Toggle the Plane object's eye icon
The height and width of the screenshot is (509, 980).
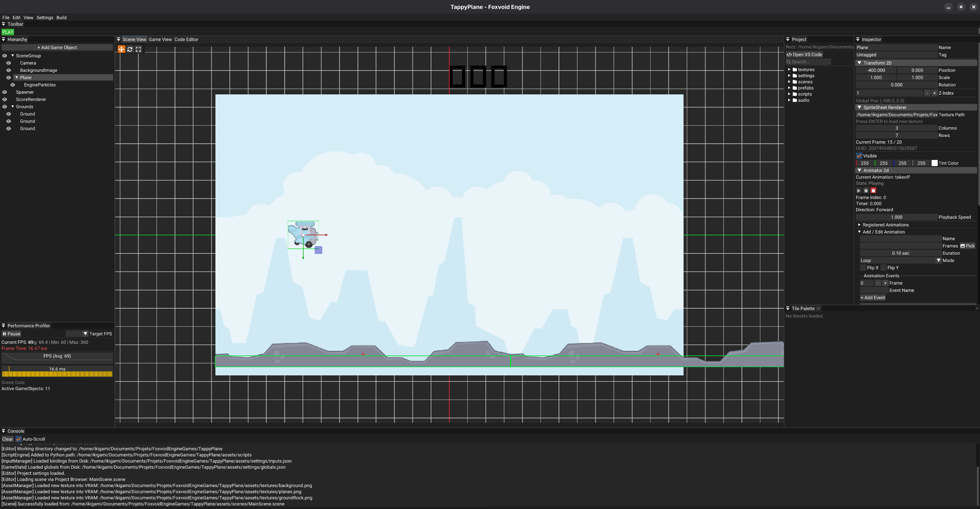9,78
